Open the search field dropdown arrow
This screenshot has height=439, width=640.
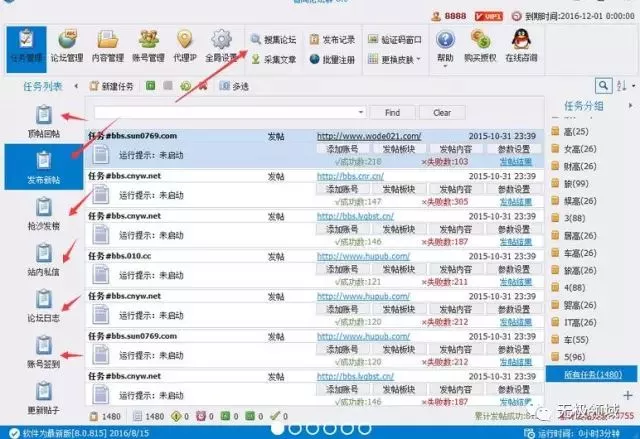pyautogui.click(x=361, y=112)
